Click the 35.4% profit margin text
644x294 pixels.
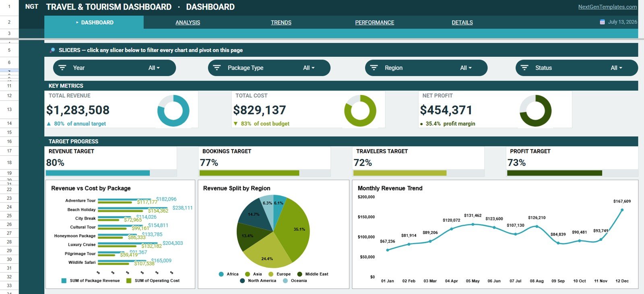coord(450,124)
